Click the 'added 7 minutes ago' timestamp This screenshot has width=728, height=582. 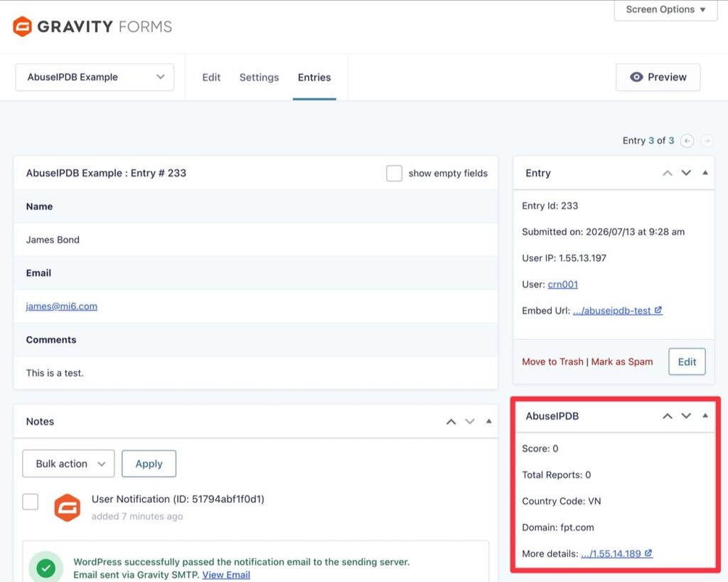pyautogui.click(x=137, y=517)
